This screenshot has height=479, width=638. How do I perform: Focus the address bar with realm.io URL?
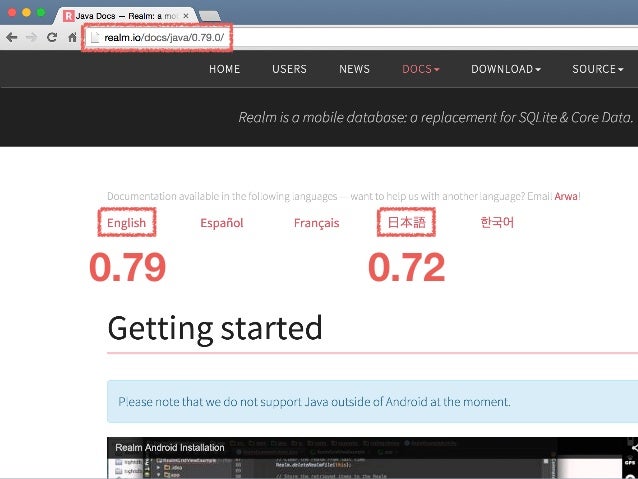point(362,37)
